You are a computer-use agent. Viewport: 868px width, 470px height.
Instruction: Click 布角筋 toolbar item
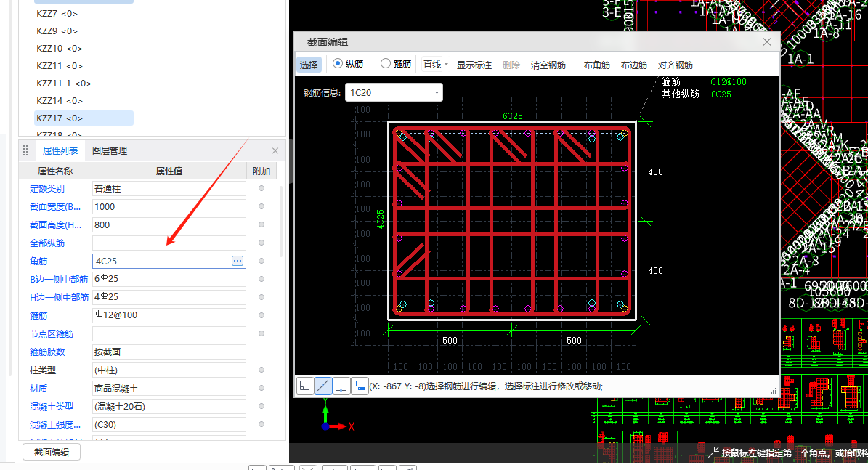[597, 65]
